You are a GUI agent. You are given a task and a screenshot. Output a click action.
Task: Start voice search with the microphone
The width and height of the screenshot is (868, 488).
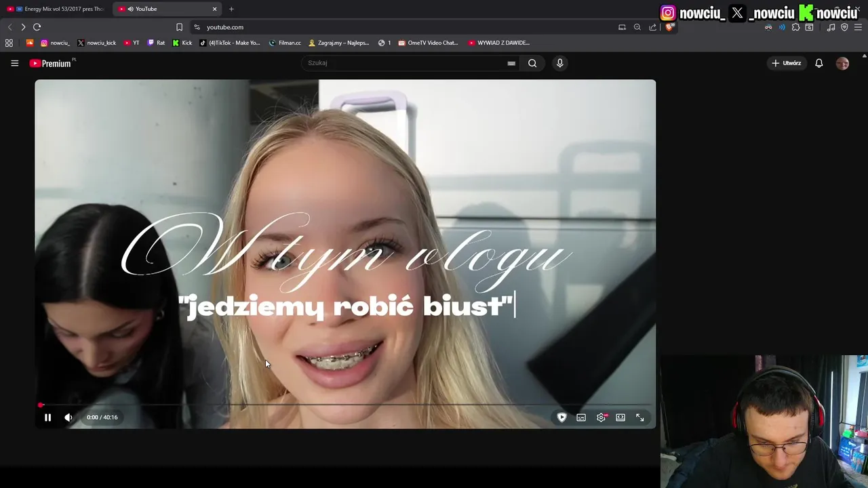[559, 63]
